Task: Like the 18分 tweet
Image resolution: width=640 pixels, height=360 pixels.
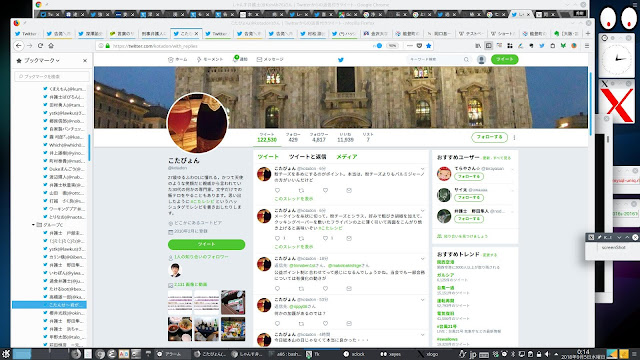Action: 325,289
